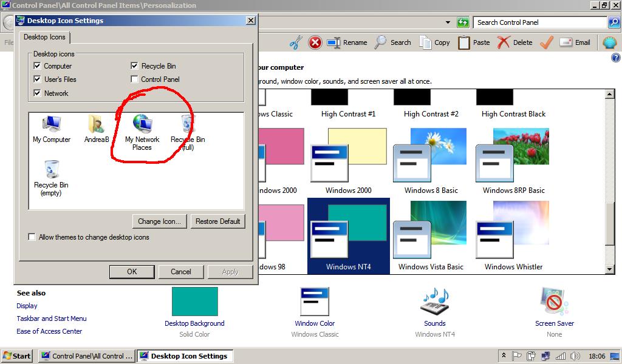The height and width of the screenshot is (364, 622).
Task: Click the scissors Cut toolbar icon
Action: 296,42
